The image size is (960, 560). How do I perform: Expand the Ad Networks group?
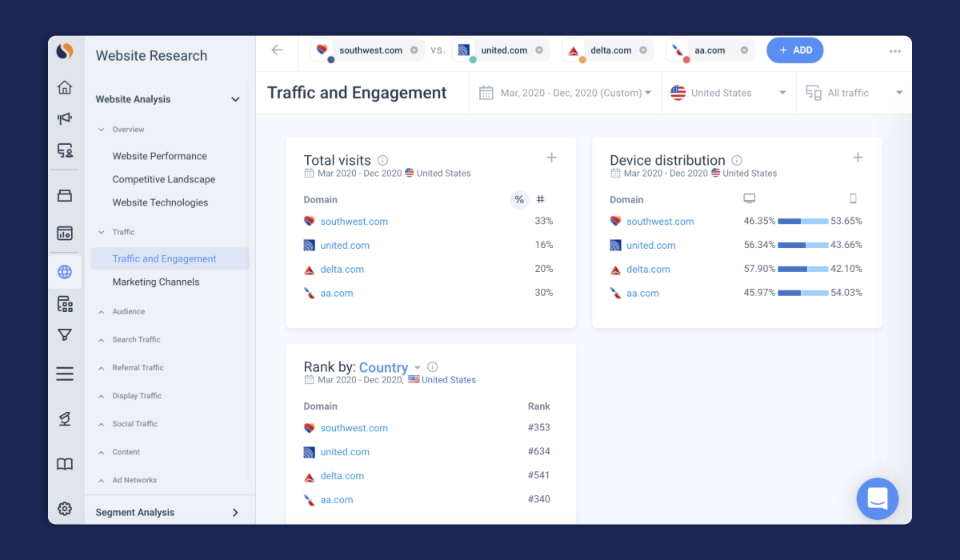tap(101, 480)
